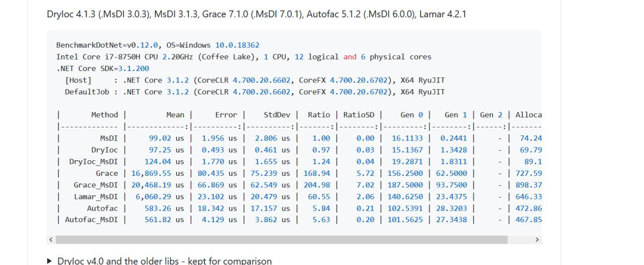Click the mean value '561.82 us'
Image resolution: width=644 pixels, height=265 pixels.
(x=165, y=220)
